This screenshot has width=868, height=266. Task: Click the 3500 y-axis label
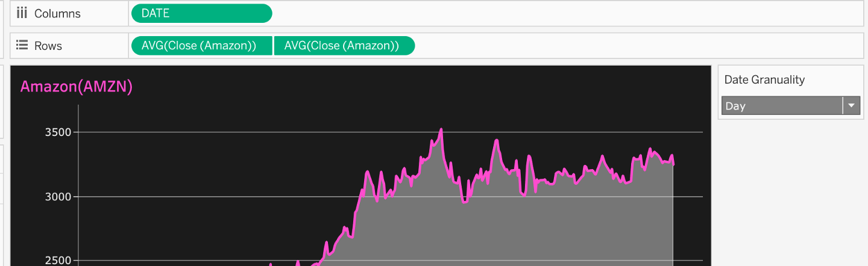tap(58, 132)
